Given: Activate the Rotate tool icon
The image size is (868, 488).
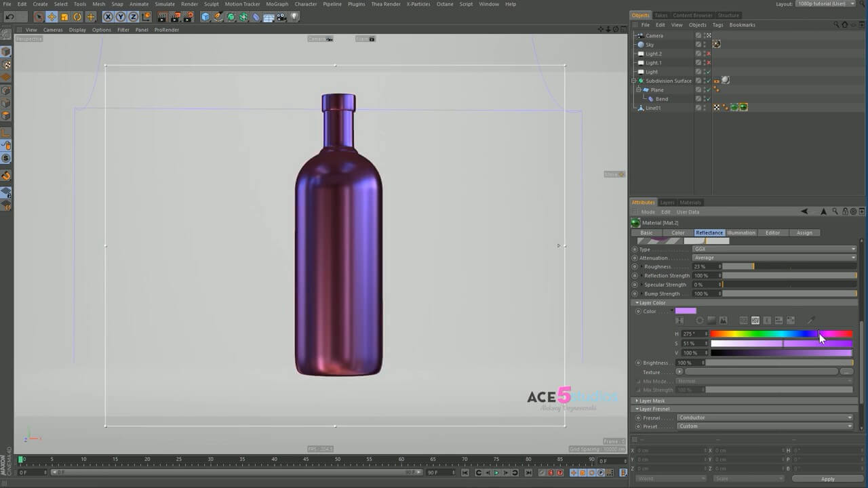Looking at the screenshot, I should [x=77, y=17].
